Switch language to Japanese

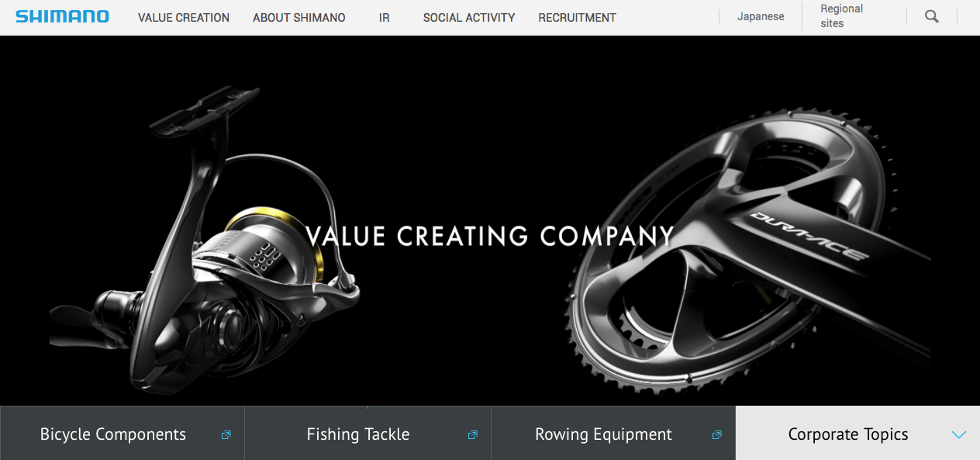(x=761, y=16)
